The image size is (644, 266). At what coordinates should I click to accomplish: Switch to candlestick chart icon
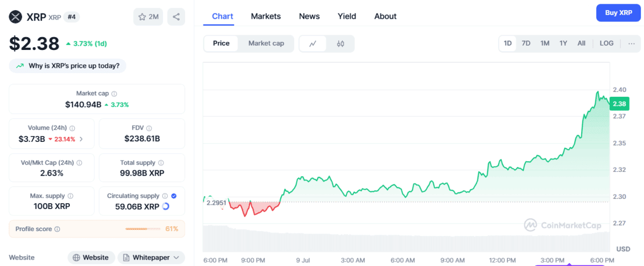pyautogui.click(x=340, y=44)
